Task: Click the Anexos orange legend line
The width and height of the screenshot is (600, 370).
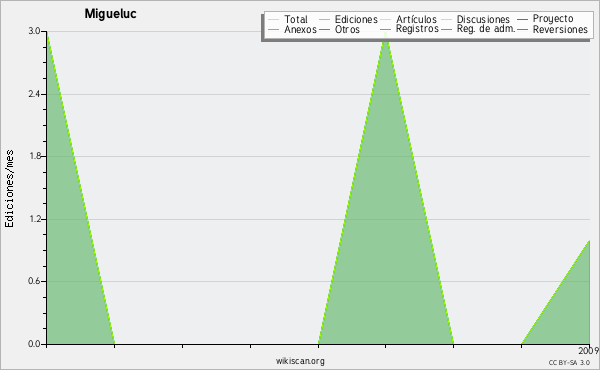Action: 274,29
